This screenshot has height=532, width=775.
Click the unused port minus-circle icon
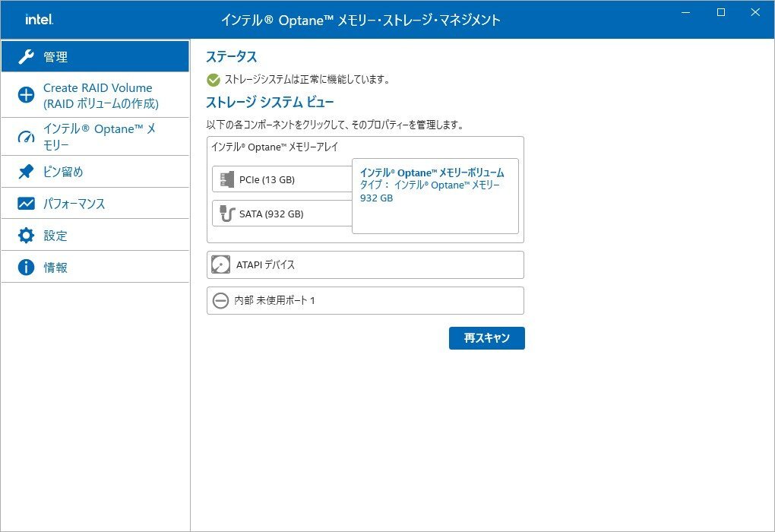(220, 301)
